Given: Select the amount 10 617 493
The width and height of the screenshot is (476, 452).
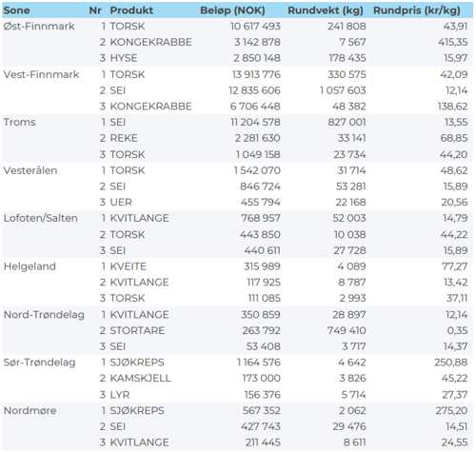Looking at the screenshot, I should tap(255, 27).
